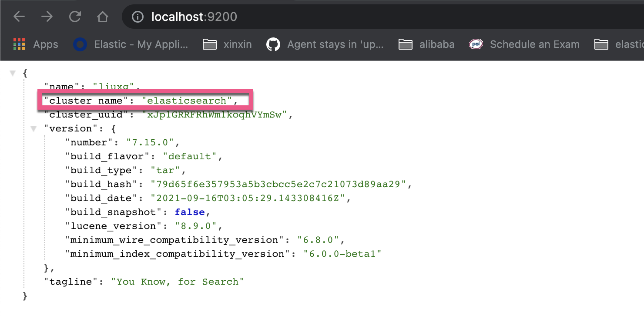Select the "8.9.0" value

(x=196, y=226)
